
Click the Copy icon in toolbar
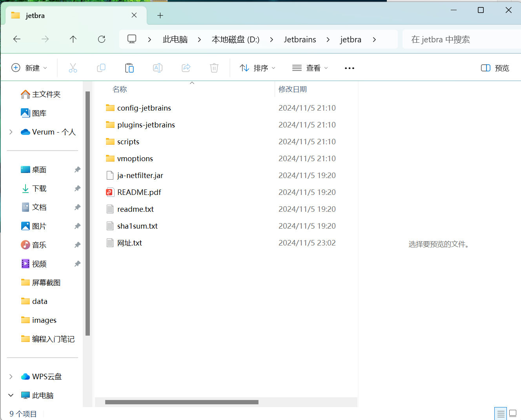pos(101,68)
